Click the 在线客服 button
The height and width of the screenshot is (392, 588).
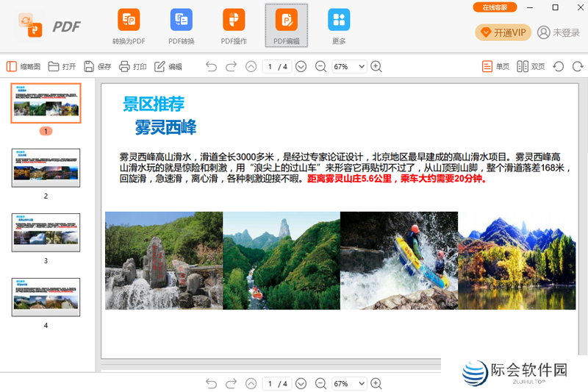(495, 7)
